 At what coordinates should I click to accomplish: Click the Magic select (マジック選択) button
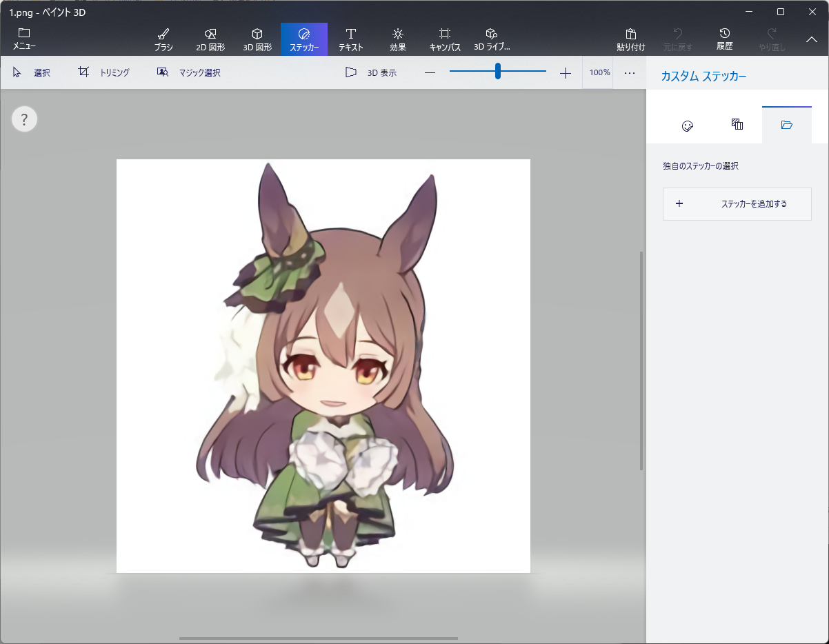tap(188, 72)
